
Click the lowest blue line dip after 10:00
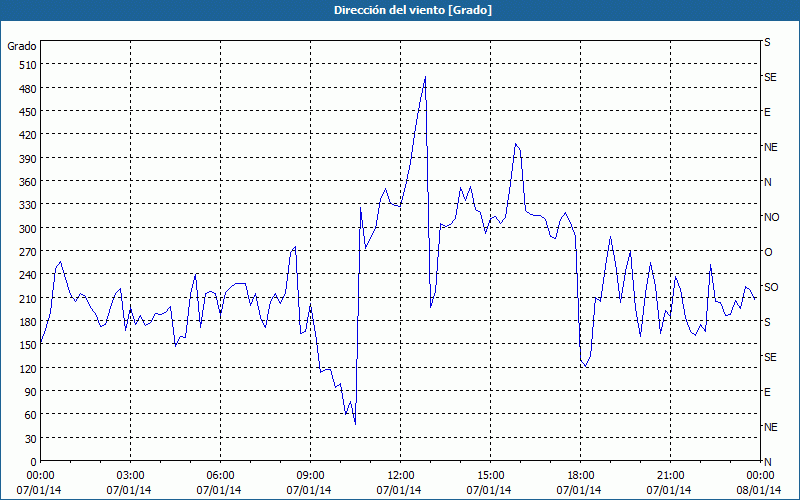pyautogui.click(x=355, y=423)
